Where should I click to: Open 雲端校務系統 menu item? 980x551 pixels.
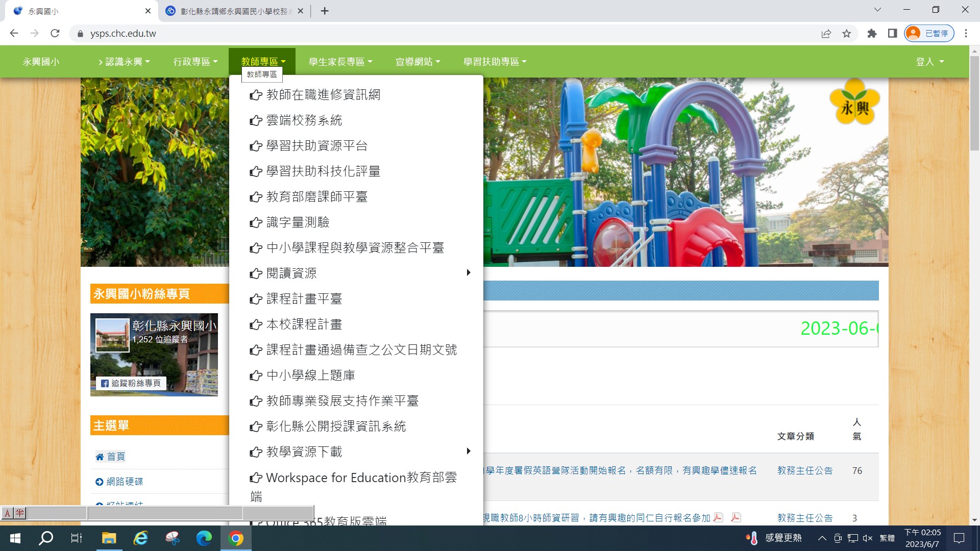296,120
